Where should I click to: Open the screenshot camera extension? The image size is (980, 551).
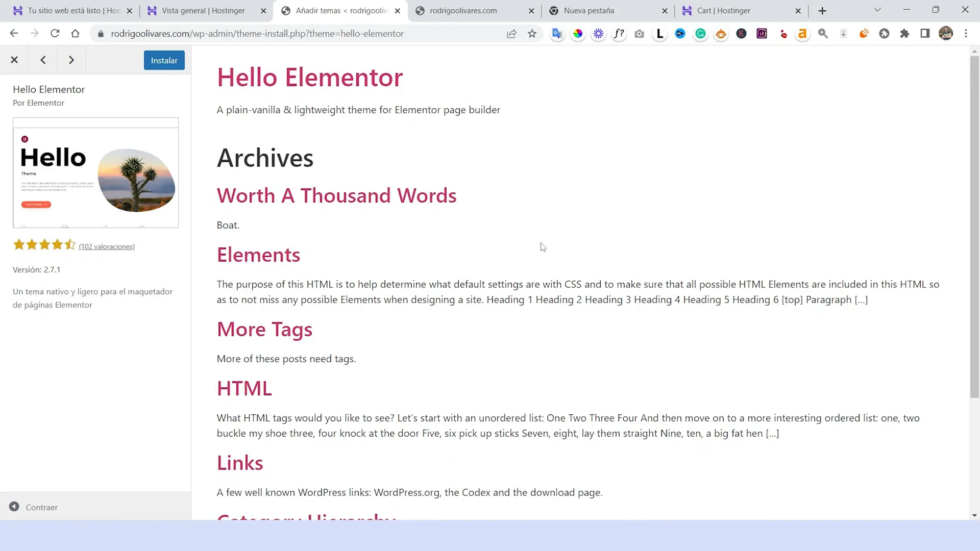tap(640, 34)
